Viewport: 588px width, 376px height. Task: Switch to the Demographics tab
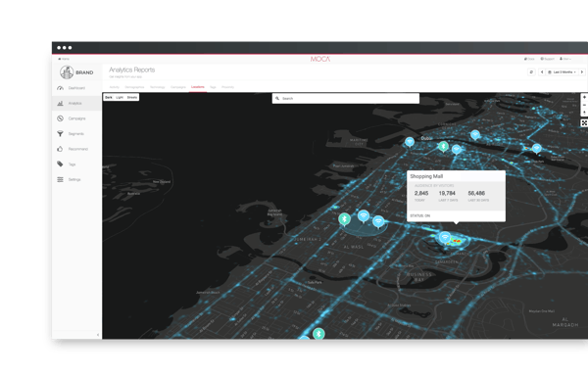(134, 87)
